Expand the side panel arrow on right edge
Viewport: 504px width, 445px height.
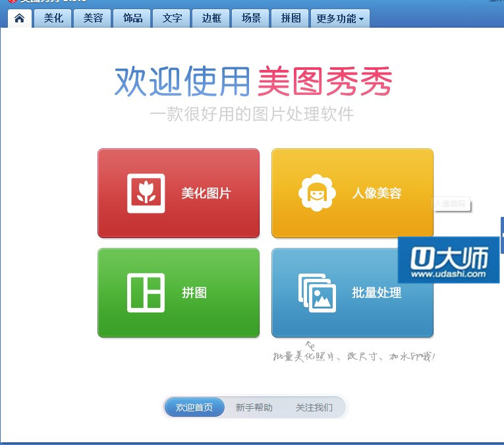[502, 235]
